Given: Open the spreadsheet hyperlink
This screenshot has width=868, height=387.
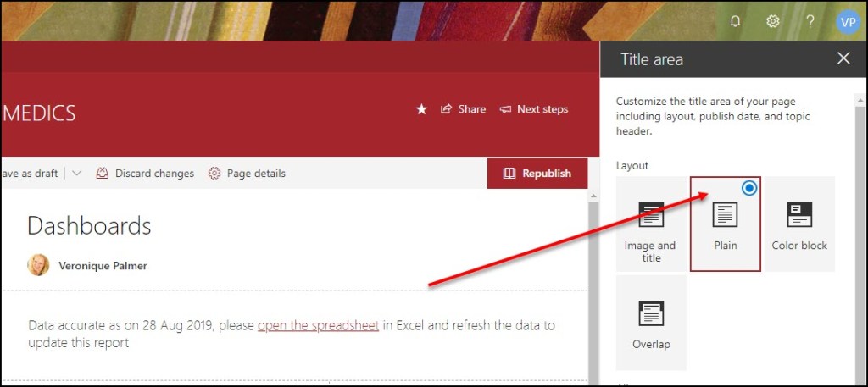Looking at the screenshot, I should point(318,325).
